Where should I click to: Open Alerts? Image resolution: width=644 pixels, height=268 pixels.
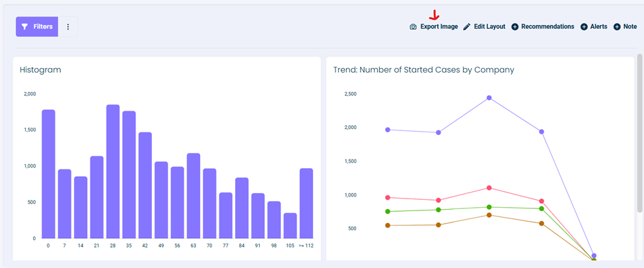[599, 26]
